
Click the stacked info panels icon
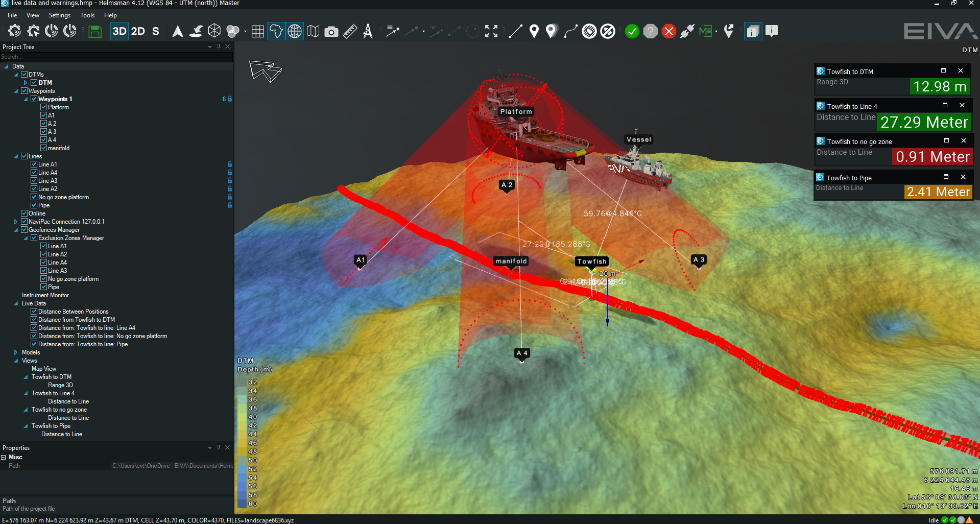753,32
